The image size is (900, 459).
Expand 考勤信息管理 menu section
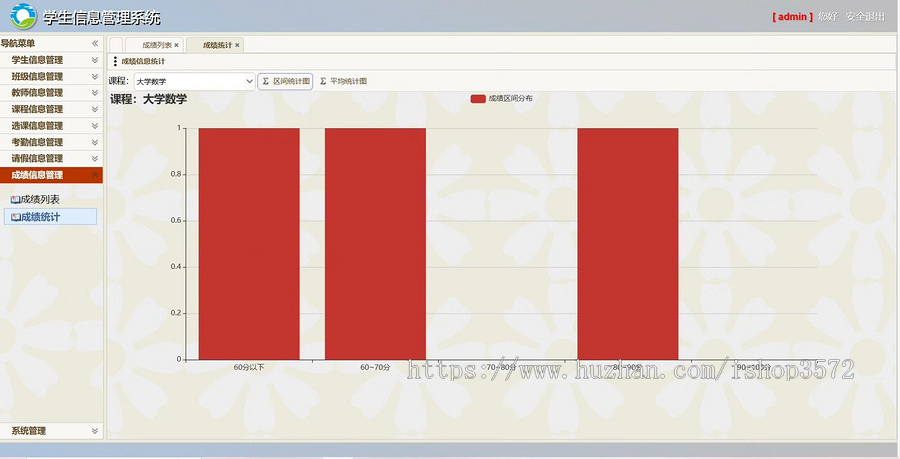click(x=95, y=142)
